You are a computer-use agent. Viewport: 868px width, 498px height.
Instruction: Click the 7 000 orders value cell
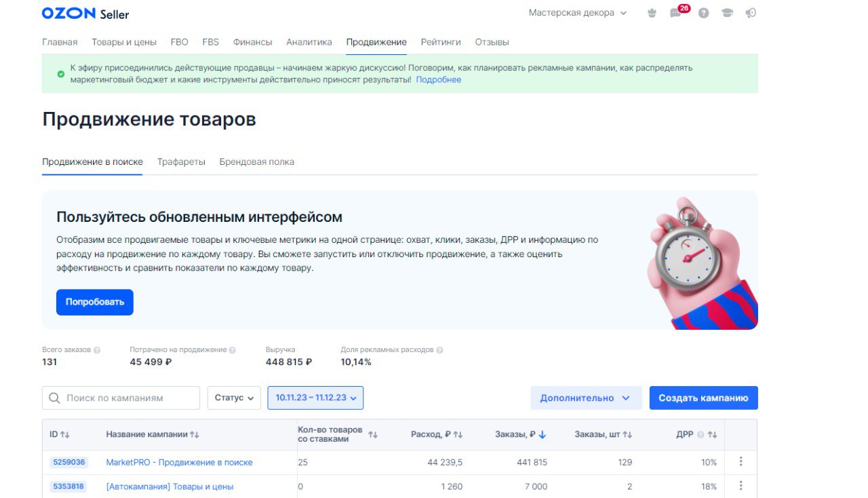point(534,486)
